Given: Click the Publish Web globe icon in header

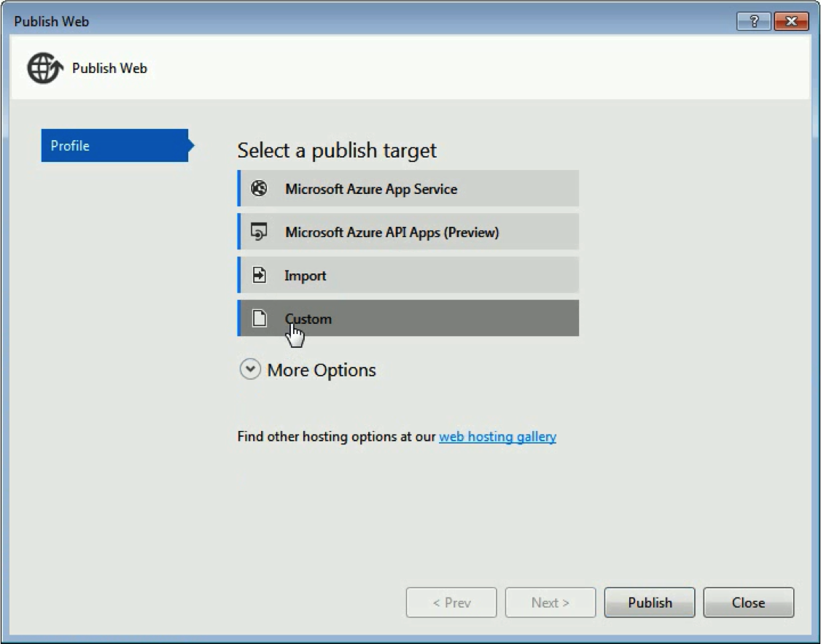Looking at the screenshot, I should (x=45, y=68).
